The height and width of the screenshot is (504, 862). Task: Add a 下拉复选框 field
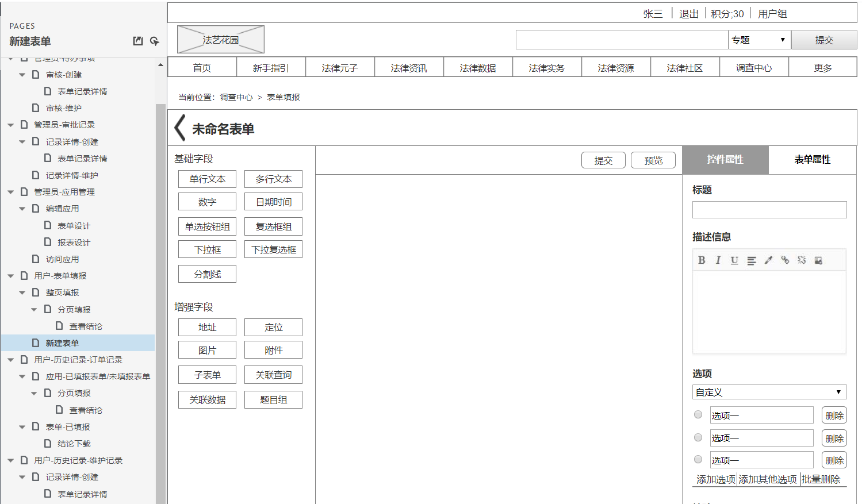[x=273, y=249]
